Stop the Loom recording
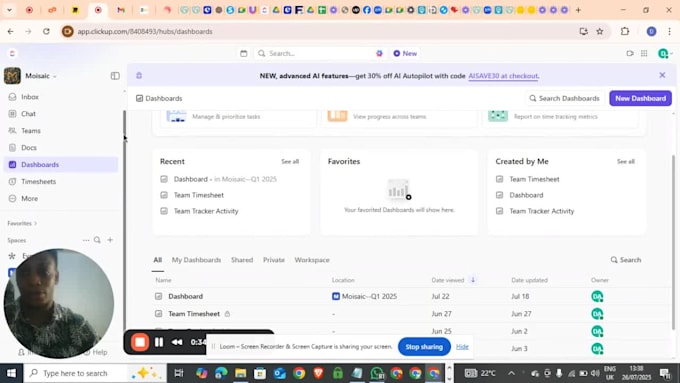The height and width of the screenshot is (383, 680). click(140, 342)
